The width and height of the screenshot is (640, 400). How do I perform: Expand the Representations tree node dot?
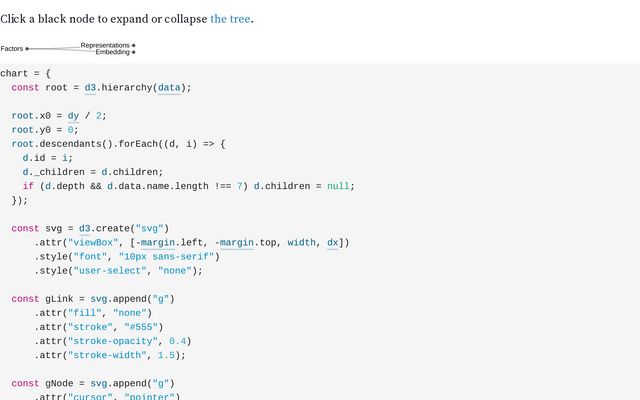click(133, 45)
